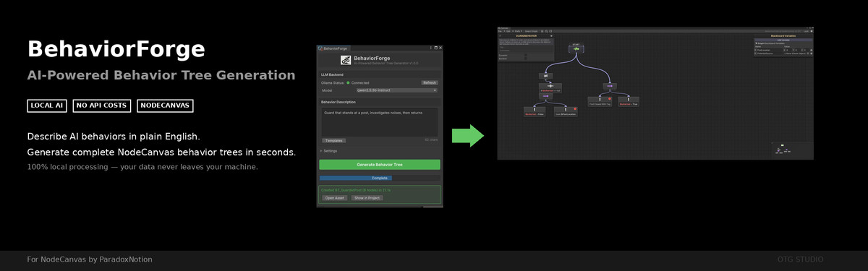Open the Model dropdown showing qwen2.5:3b-instruct
This screenshot has width=868, height=271.
click(x=397, y=90)
